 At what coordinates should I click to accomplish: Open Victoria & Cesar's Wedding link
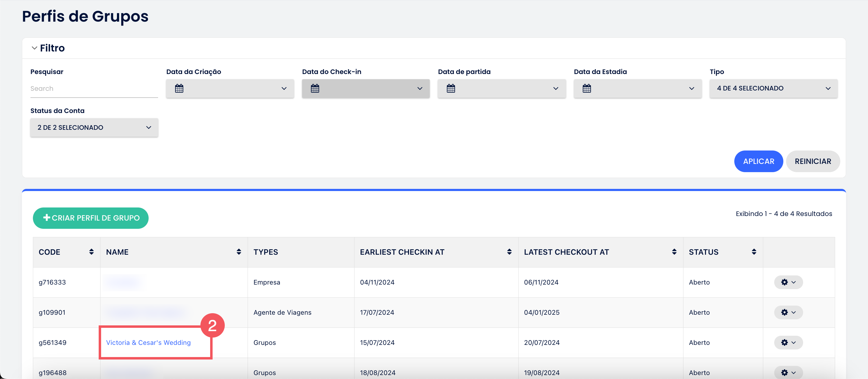pyautogui.click(x=148, y=342)
